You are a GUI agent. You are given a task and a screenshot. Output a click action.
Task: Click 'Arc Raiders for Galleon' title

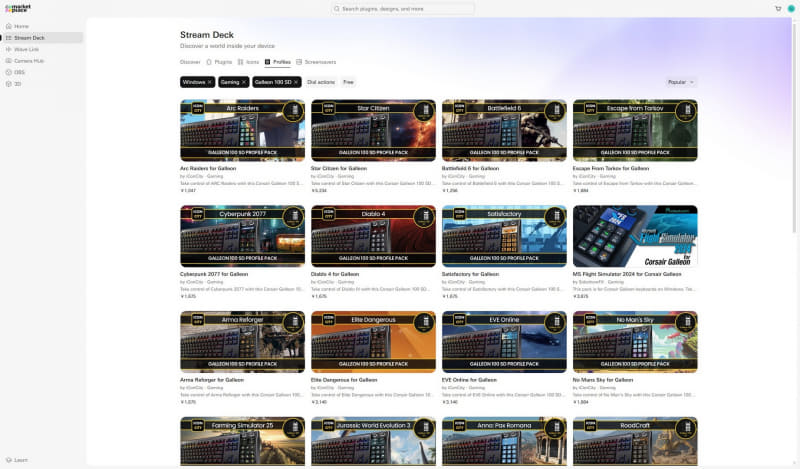tap(208, 168)
